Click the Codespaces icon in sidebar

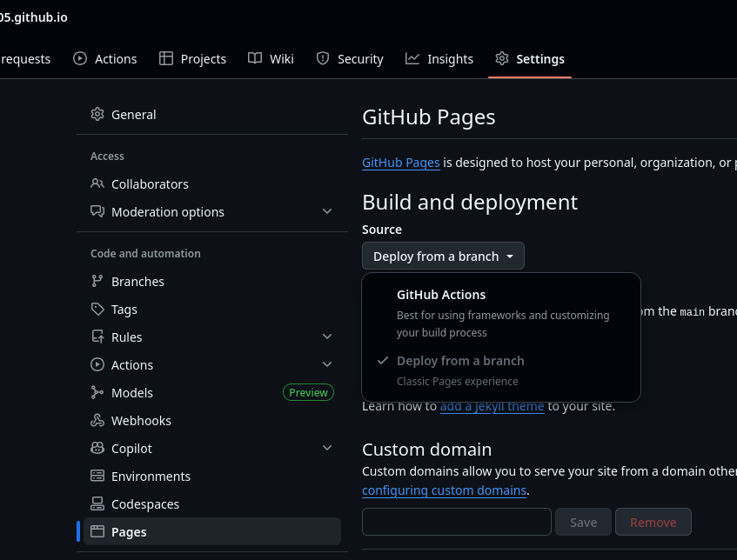pos(97,504)
